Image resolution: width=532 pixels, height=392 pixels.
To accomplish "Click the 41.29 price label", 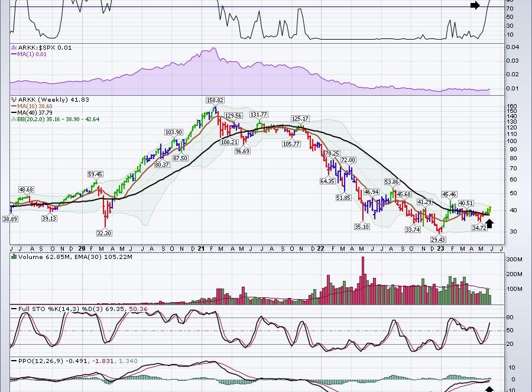I will click(424, 202).
